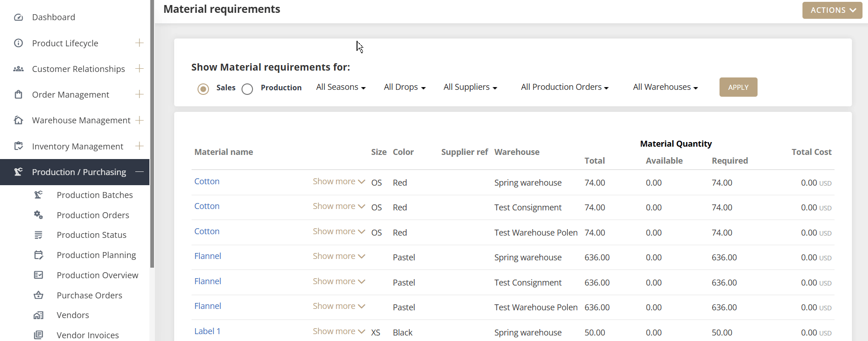Viewport: 868px width, 341px height.
Task: Click the Order Management bag icon
Action: [x=18, y=94]
